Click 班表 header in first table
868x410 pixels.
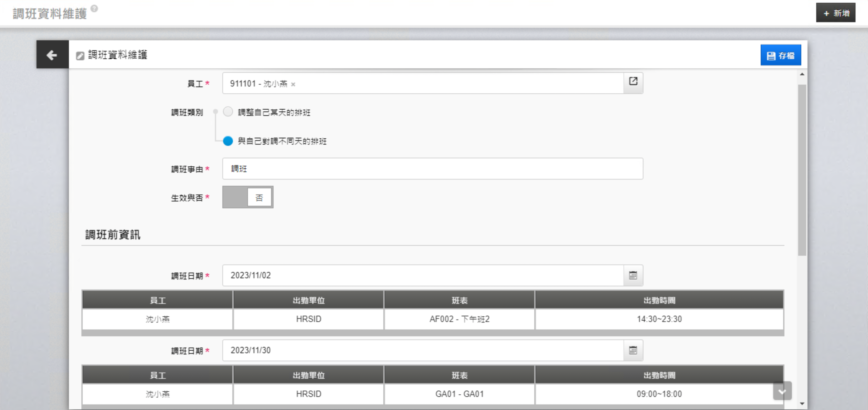tap(459, 300)
